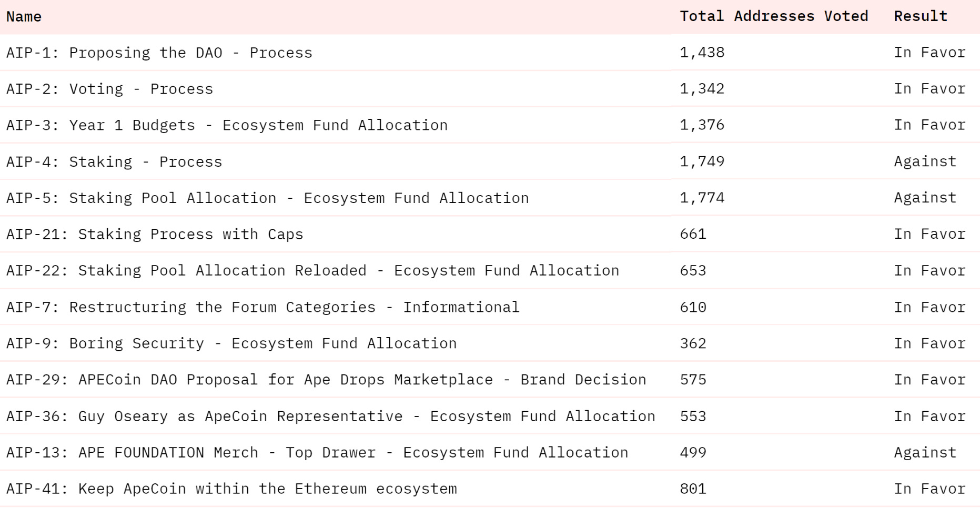
Task: Click the 'Result' column header
Action: 921,16
